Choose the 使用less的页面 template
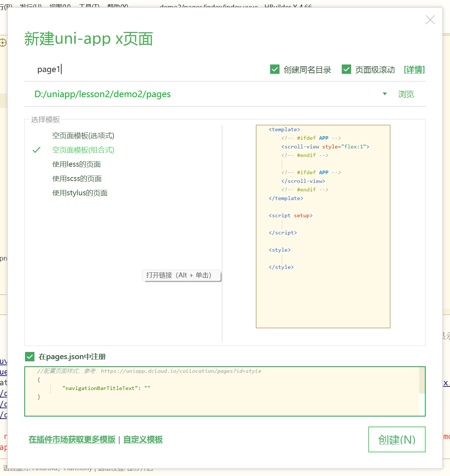Image resolution: width=450 pixels, height=476 pixels. (76, 164)
